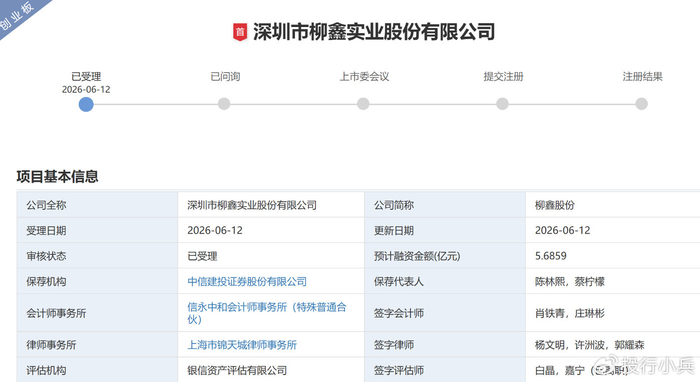Click the 已受理 stage label
The width and height of the screenshot is (700, 382).
(86, 76)
